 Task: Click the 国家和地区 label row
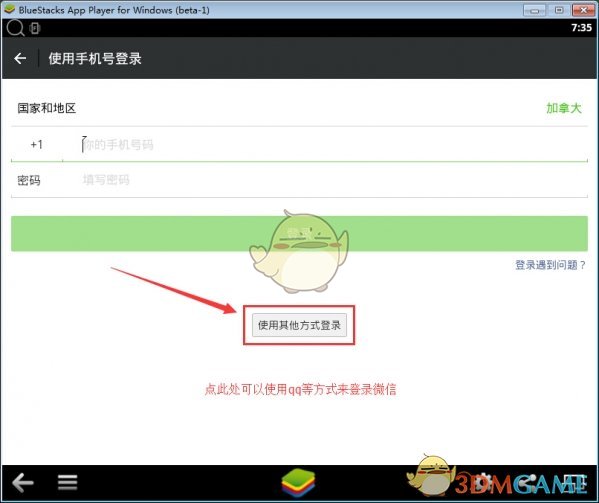(299, 108)
